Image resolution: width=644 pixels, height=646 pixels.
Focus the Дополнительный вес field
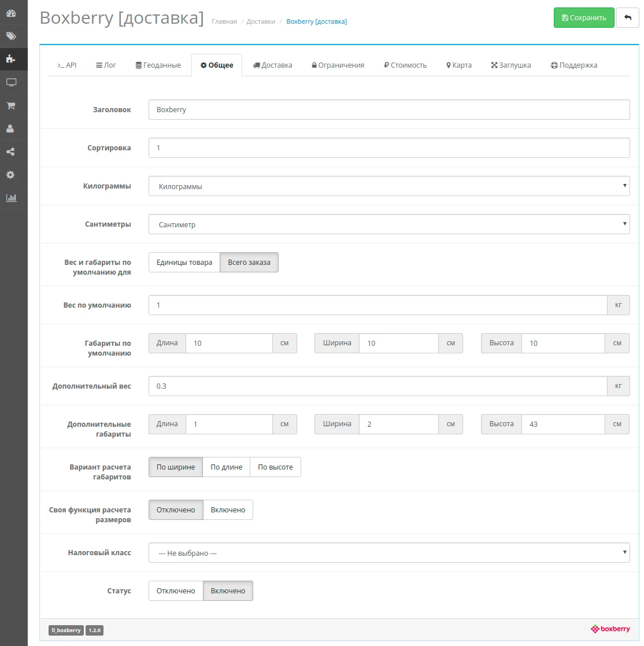tap(378, 386)
